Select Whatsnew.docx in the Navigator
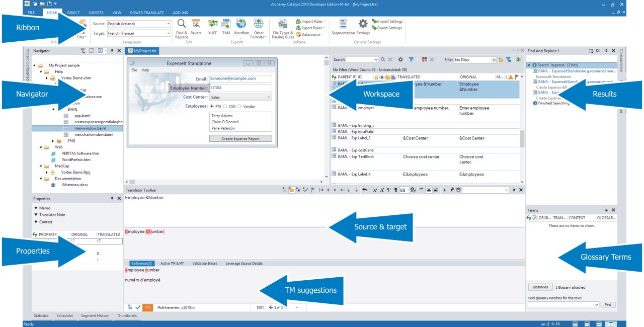This screenshot has width=644, height=327. [x=74, y=185]
